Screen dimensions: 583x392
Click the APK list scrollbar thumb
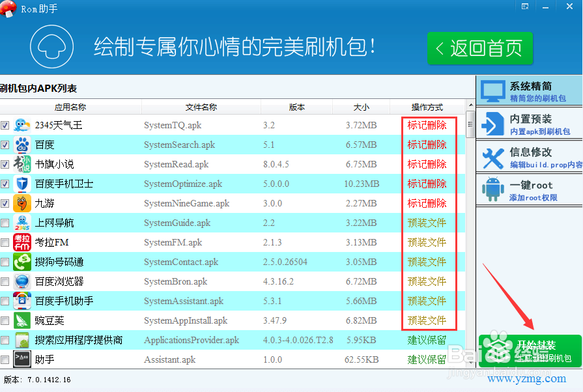[470, 124]
